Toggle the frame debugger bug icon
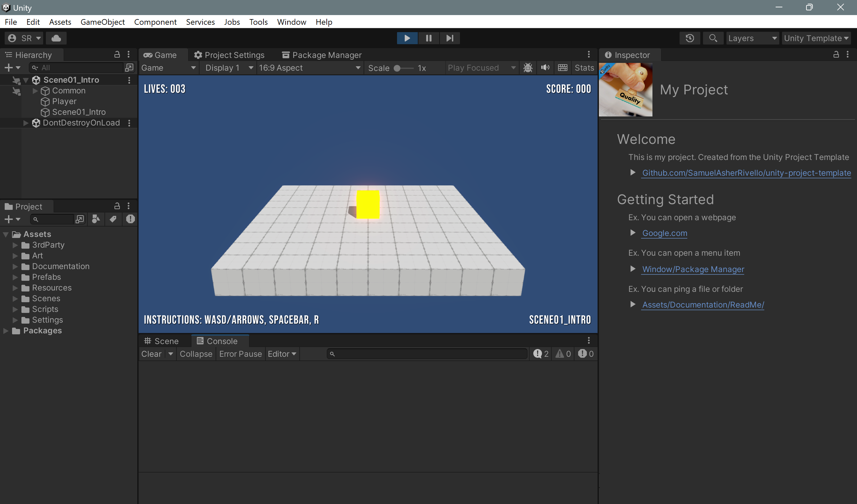Image resolution: width=857 pixels, height=504 pixels. pos(528,68)
